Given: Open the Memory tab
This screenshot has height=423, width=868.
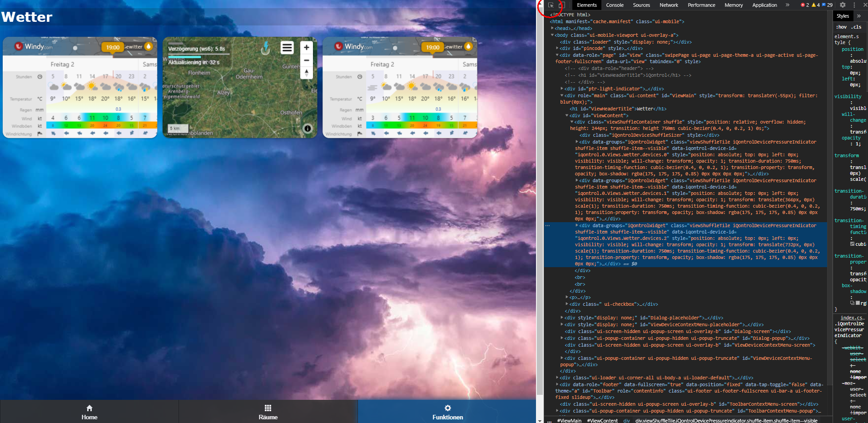Looking at the screenshot, I should tap(734, 5).
